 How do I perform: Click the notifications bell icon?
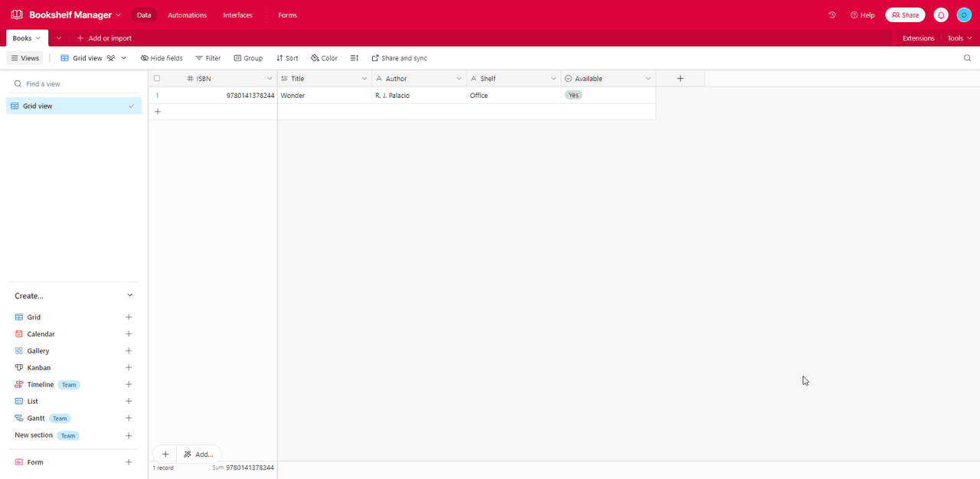click(x=941, y=15)
